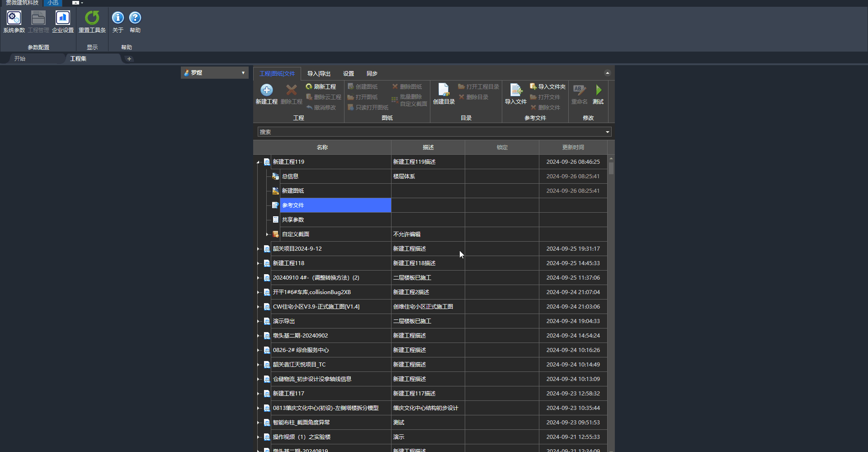Expand the 自定义截面 tree node
Screen dimensions: 868x452
pos(267,234)
